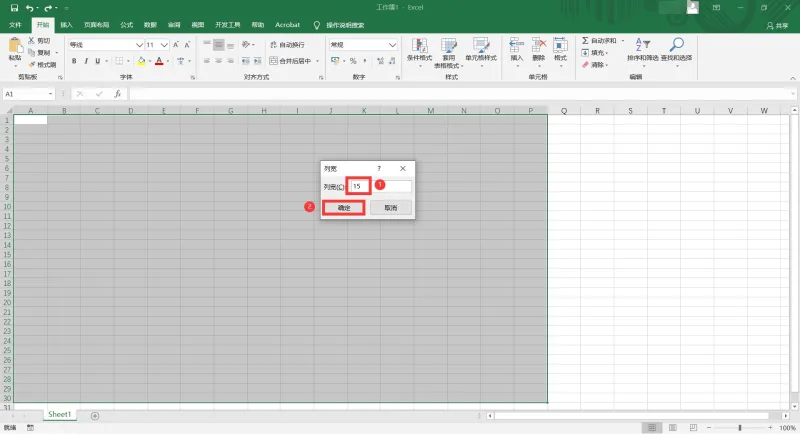Open the font name dropdown
Image resolution: width=800 pixels, height=434 pixels.
pos(139,45)
